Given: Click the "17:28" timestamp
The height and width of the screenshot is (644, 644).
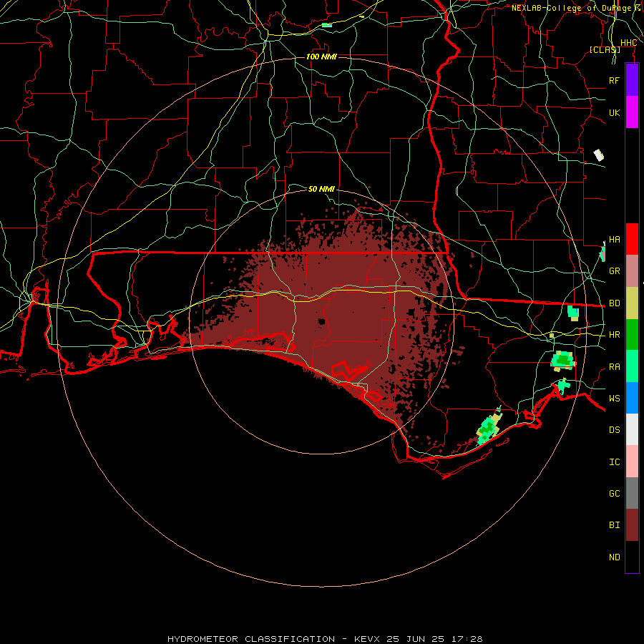Looking at the screenshot, I should click(468, 639).
